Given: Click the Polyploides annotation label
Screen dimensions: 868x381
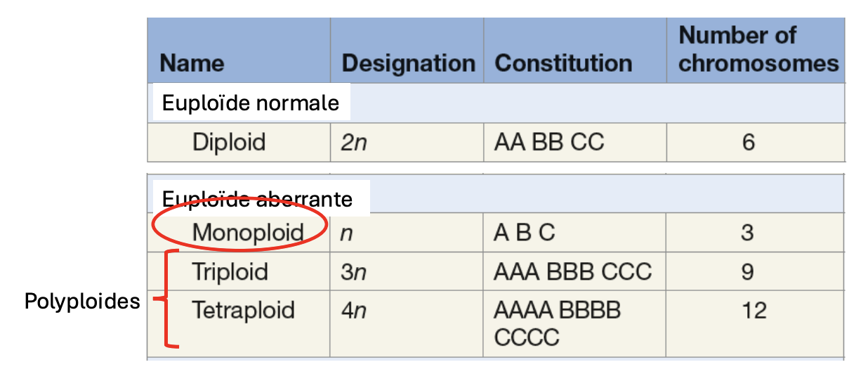Looking at the screenshot, I should [x=82, y=302].
